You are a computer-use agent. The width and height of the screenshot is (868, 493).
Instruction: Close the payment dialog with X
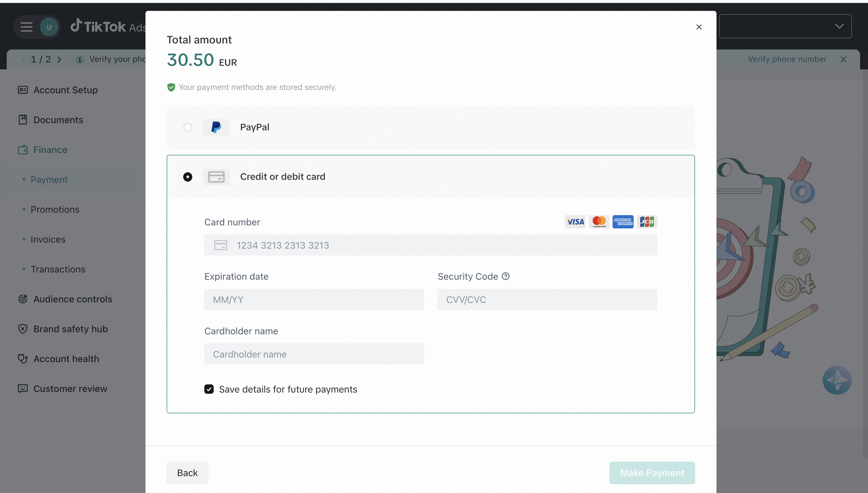[x=699, y=27]
